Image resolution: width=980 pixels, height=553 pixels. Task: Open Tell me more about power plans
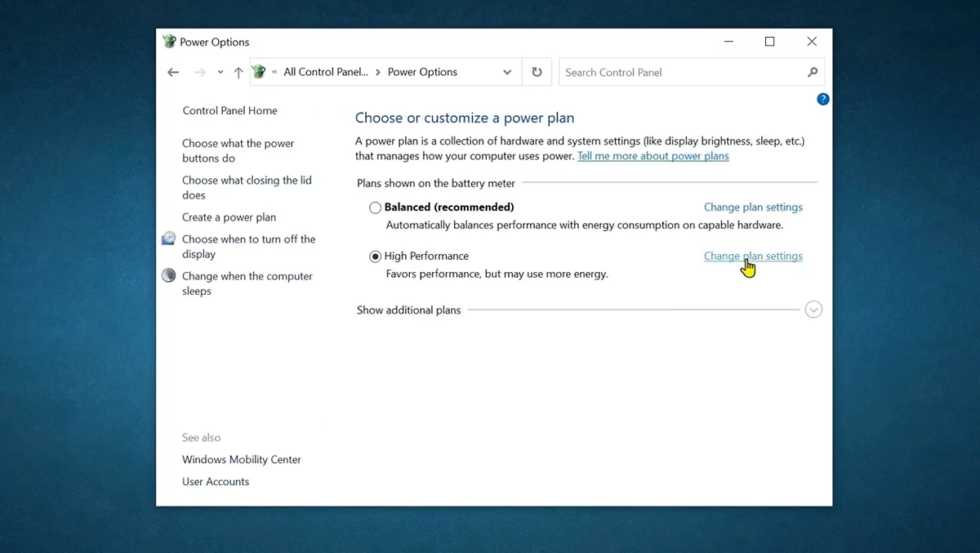pos(653,156)
